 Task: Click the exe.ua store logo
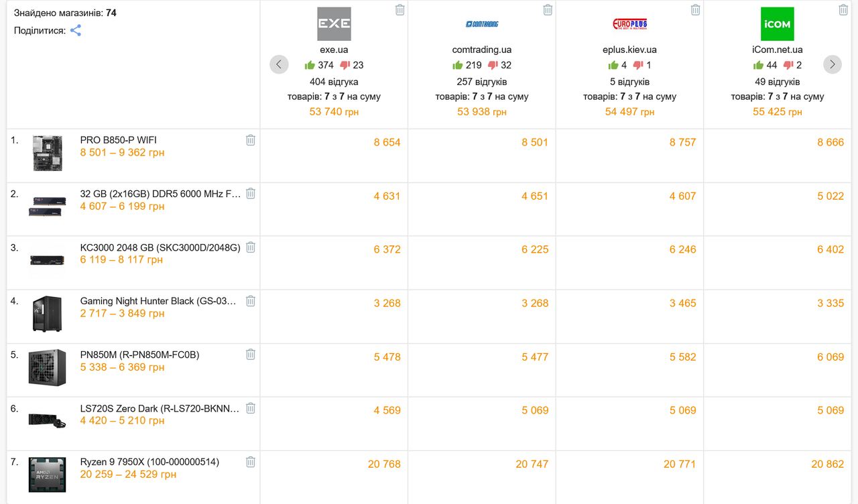click(x=334, y=24)
